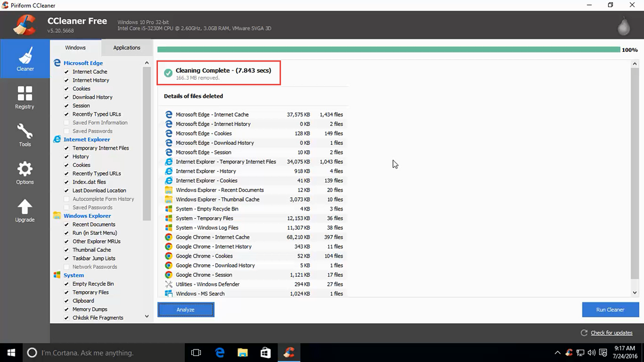Select the Microsoft Edge - Cookies result row
The height and width of the screenshot is (362, 644).
(x=254, y=134)
